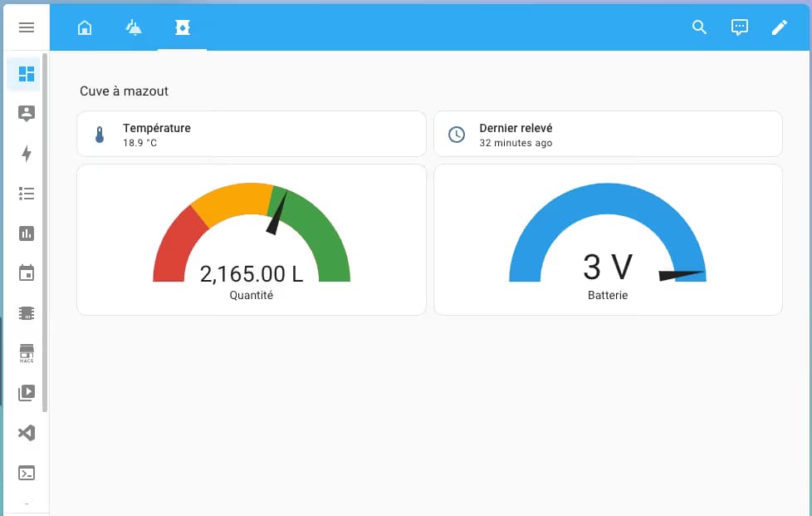Launch Visual Studio Code from sidebar
Screen dimensions: 812x516
[x=27, y=433]
